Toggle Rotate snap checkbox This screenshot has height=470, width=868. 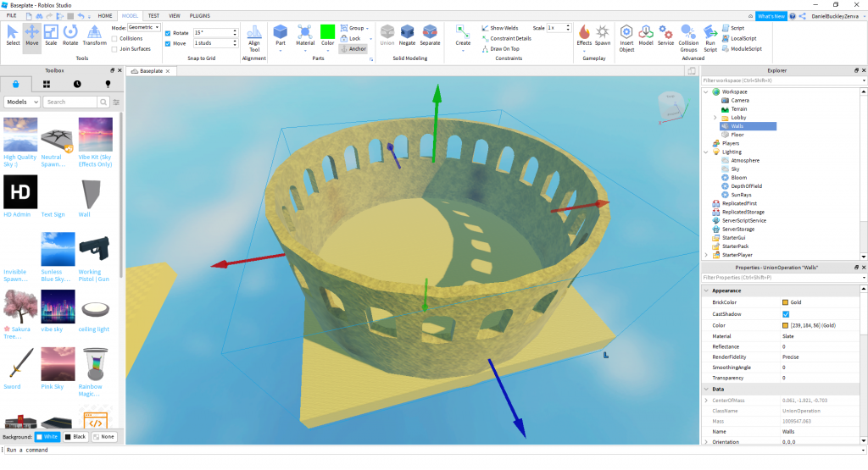pyautogui.click(x=168, y=33)
